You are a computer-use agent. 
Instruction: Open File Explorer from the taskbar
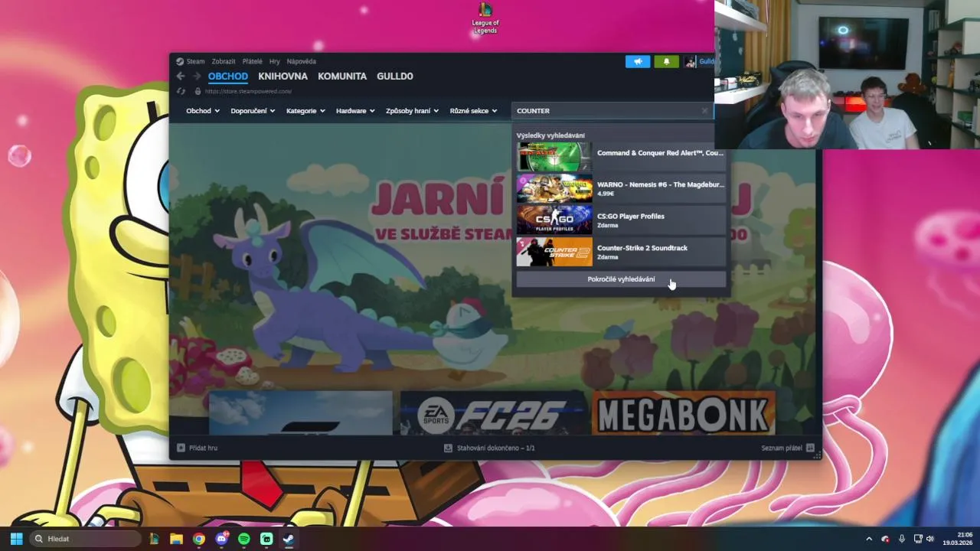point(176,539)
